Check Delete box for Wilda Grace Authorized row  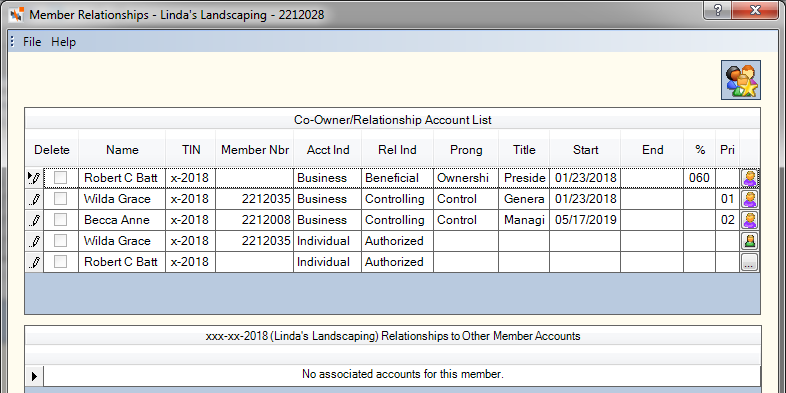click(60, 241)
